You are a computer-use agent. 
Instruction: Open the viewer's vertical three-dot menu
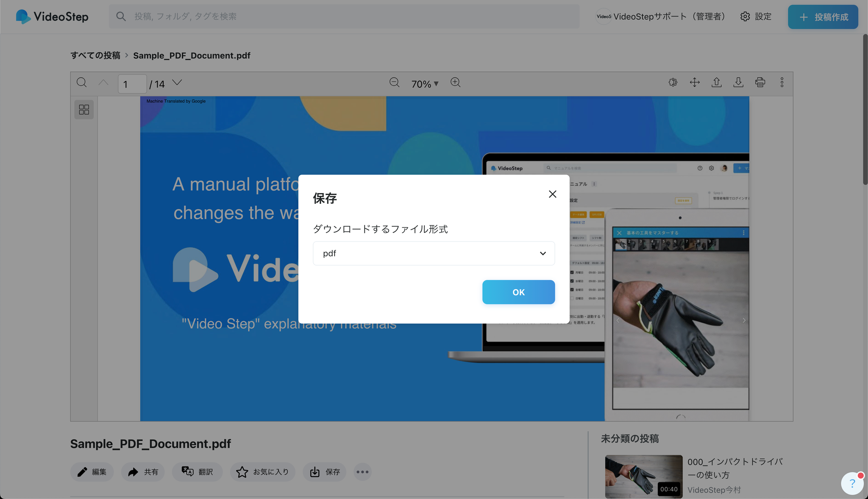coord(782,83)
